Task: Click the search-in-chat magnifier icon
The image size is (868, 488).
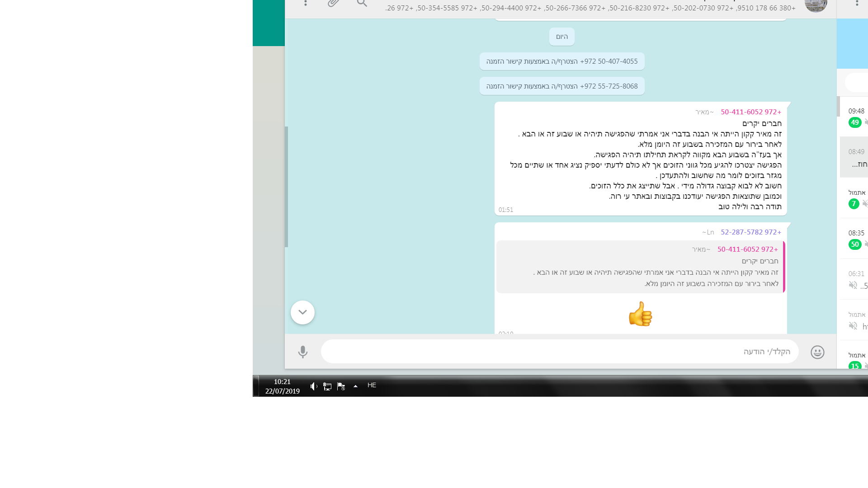Action: [362, 3]
